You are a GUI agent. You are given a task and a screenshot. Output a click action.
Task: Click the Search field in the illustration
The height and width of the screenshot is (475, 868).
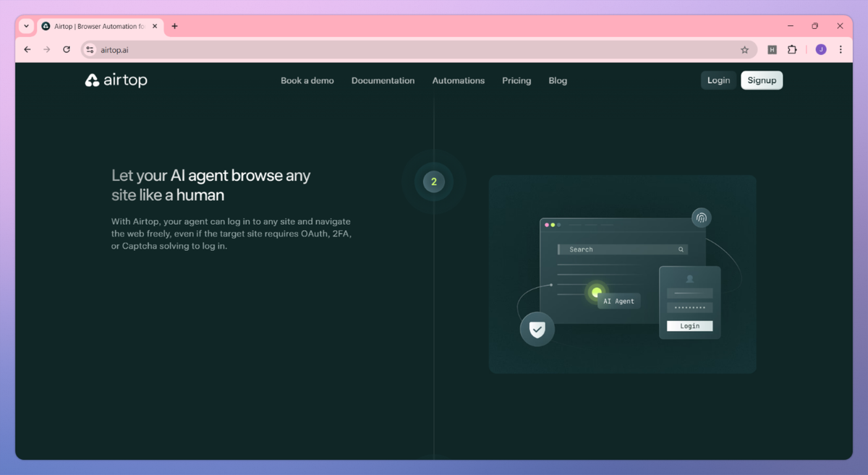(622, 249)
